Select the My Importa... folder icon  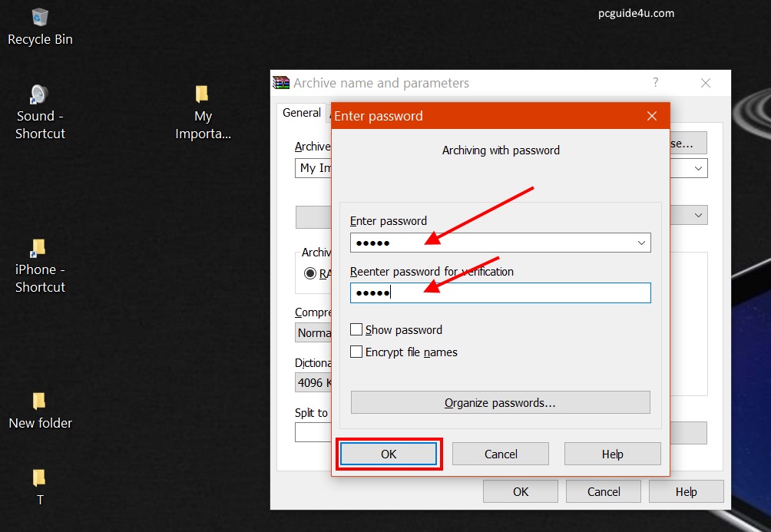click(202, 94)
